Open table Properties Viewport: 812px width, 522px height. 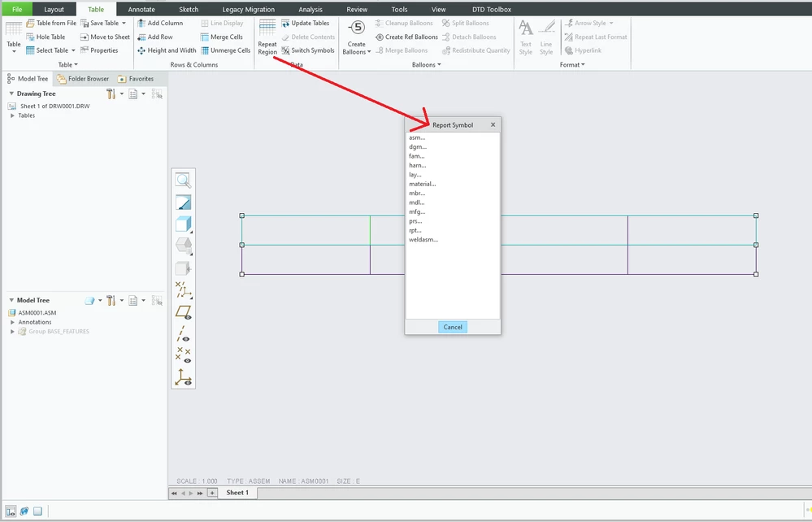99,50
